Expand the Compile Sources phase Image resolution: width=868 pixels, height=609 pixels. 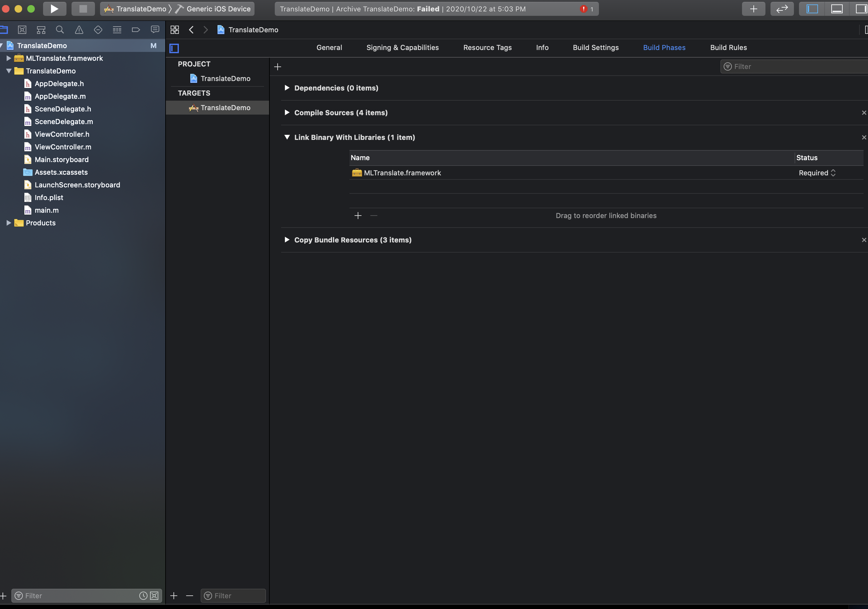coord(287,113)
